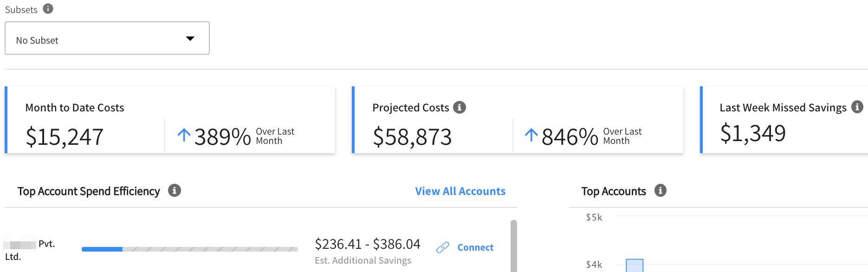Click Connect to link the account
This screenshot has width=868, height=272.
point(475,247)
